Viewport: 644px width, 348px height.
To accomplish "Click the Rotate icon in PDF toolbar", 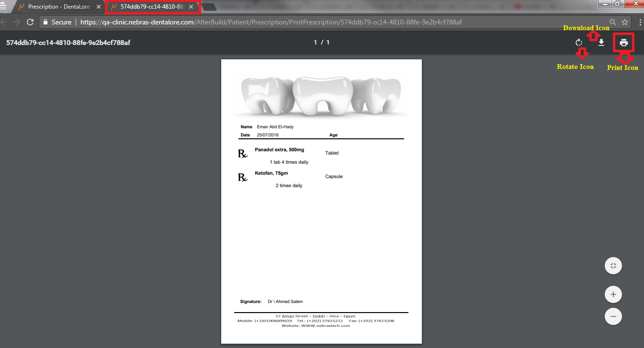I will 579,43.
